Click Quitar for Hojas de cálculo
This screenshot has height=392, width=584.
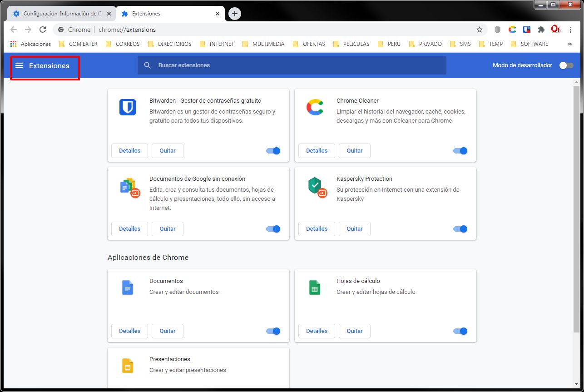coord(355,331)
